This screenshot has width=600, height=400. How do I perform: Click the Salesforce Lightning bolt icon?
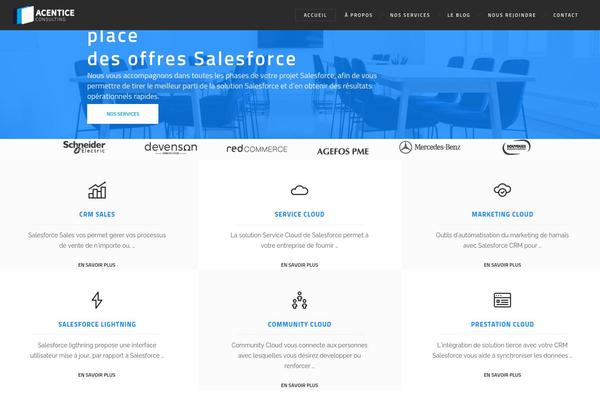coord(97,300)
